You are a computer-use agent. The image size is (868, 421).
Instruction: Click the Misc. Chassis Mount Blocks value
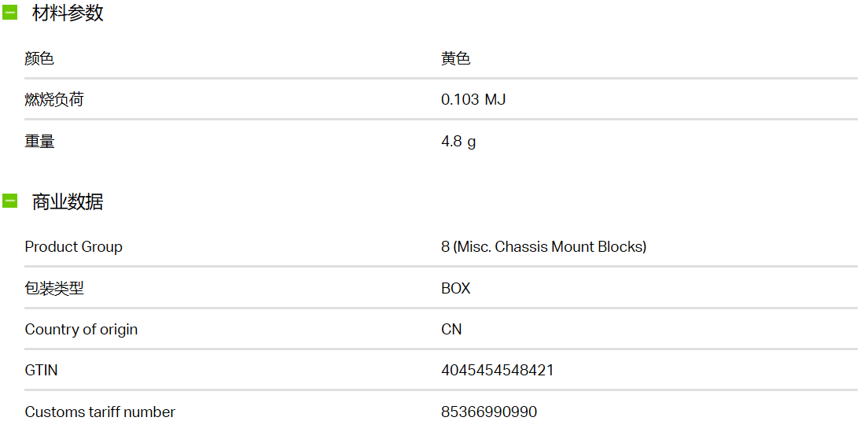coord(543,247)
